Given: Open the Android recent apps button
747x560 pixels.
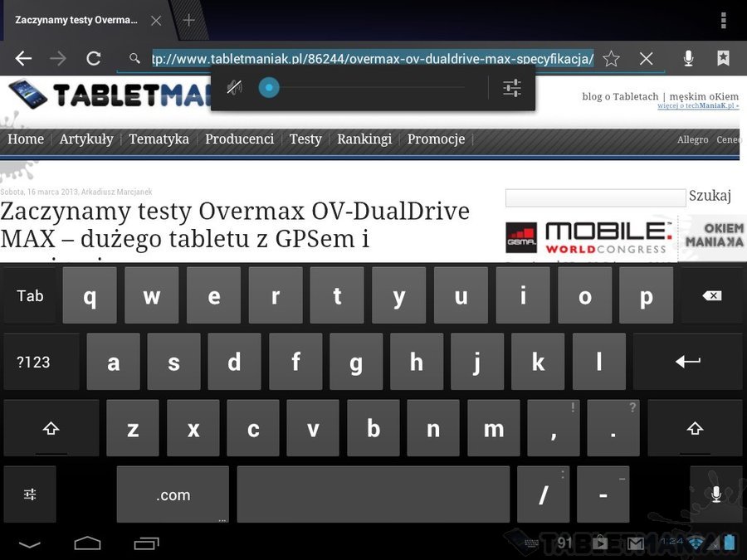Looking at the screenshot, I should pos(146,543).
